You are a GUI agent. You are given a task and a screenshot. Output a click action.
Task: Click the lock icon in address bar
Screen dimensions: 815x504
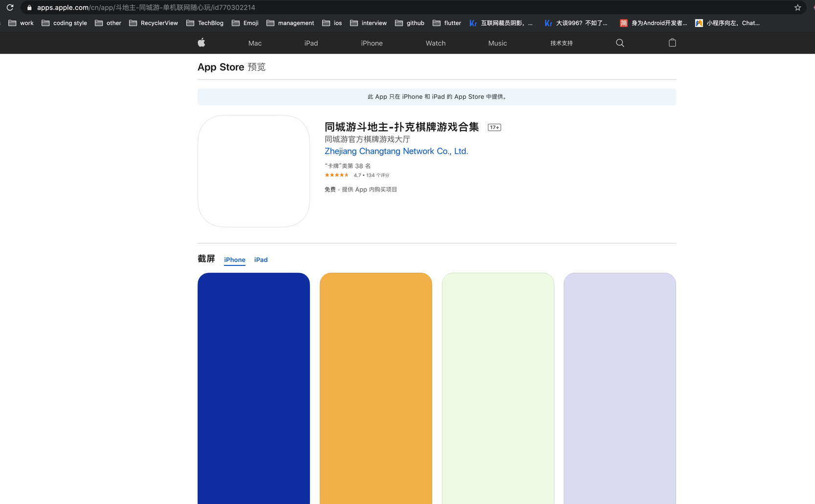[29, 8]
